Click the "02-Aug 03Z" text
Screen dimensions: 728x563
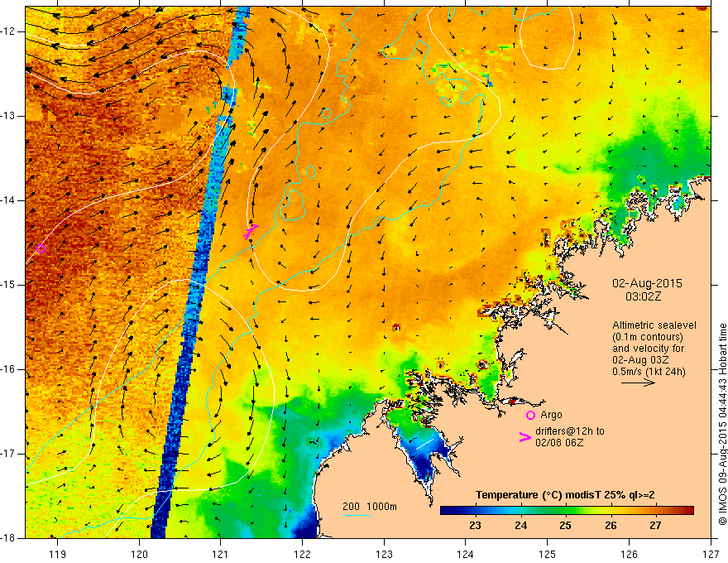(x=642, y=360)
